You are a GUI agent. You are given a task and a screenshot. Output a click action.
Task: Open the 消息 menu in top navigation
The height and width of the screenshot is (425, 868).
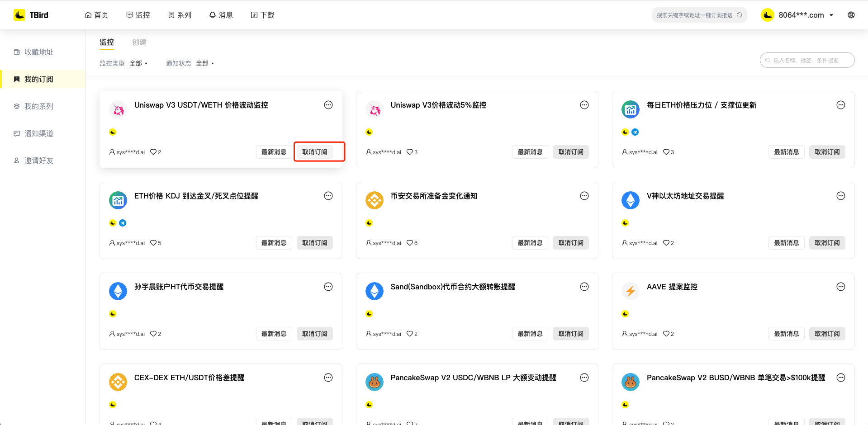(x=221, y=15)
